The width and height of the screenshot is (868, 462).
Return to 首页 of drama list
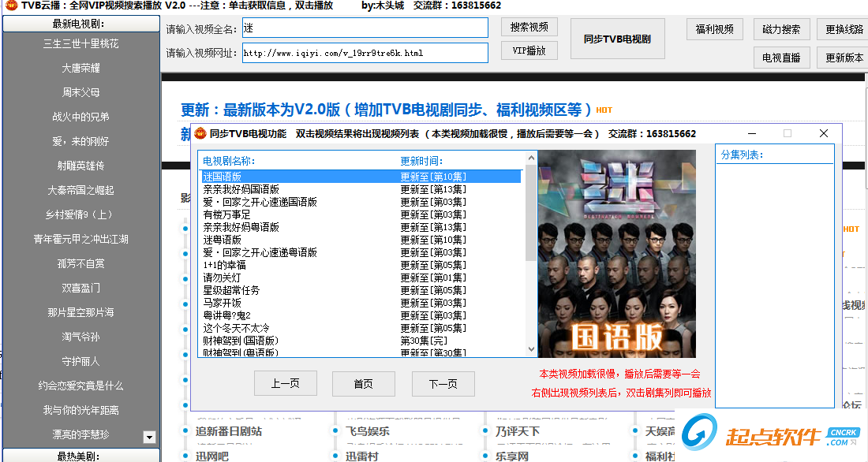click(363, 383)
